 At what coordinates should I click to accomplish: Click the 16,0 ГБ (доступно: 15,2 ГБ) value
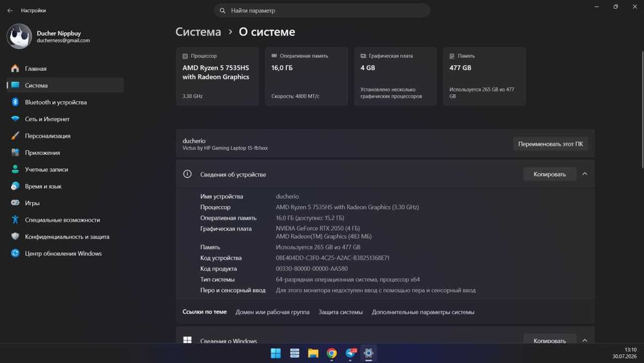point(310,218)
